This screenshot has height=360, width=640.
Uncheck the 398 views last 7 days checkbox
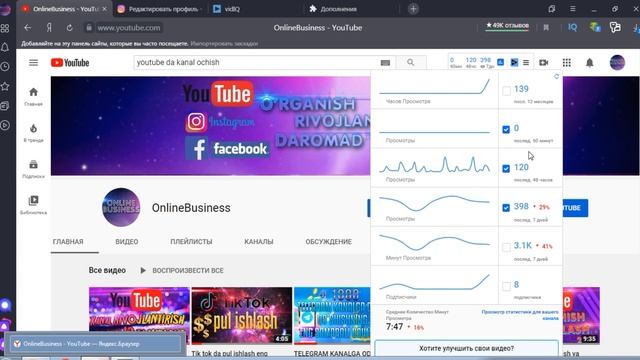(506, 208)
